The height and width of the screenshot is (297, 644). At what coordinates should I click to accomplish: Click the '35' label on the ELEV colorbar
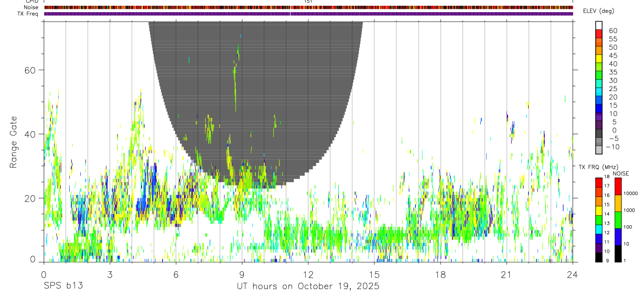(x=613, y=72)
